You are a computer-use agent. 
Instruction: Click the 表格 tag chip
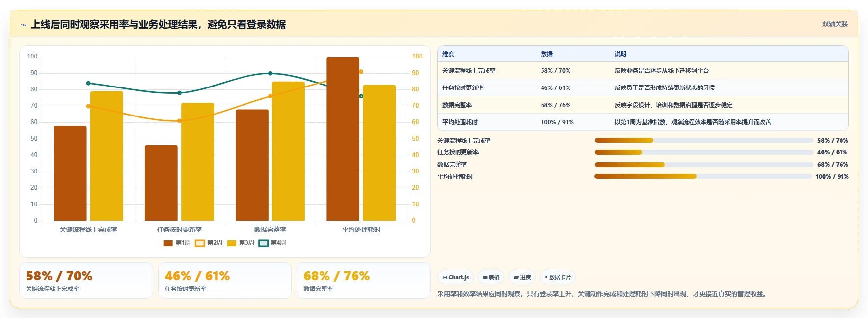coord(491,277)
